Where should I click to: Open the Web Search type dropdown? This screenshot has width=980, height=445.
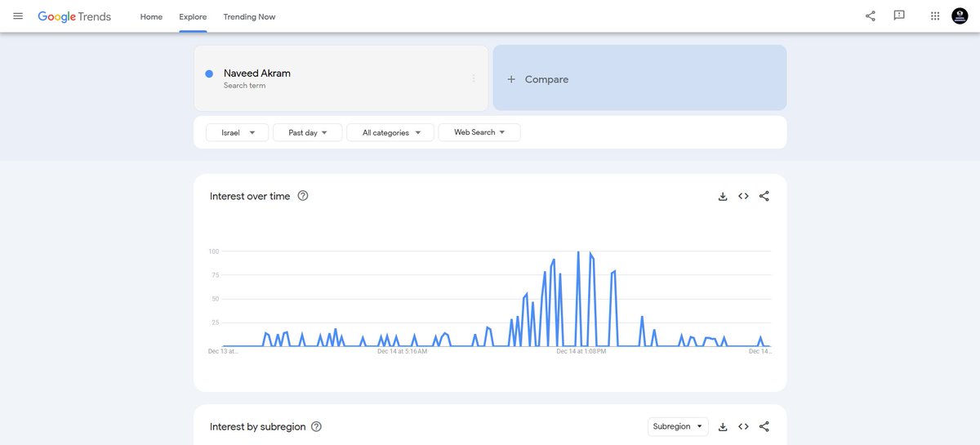(x=479, y=132)
